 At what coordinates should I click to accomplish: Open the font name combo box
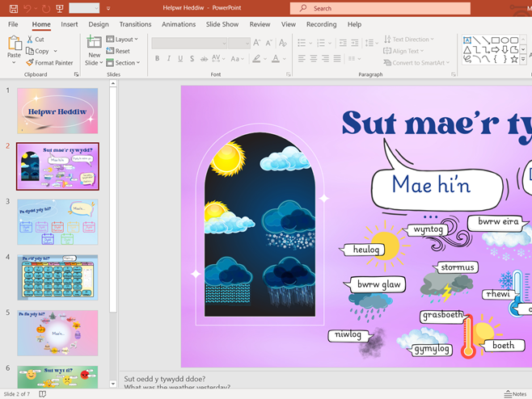tap(188, 43)
